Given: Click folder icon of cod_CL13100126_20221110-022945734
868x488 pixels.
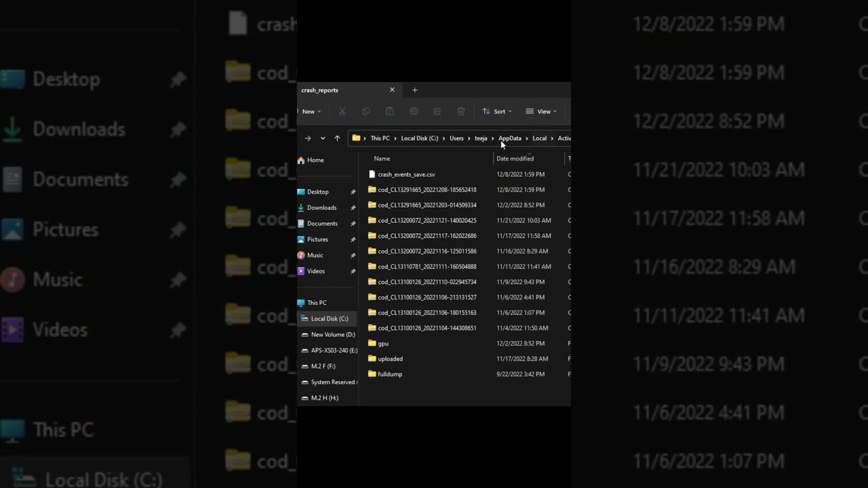Looking at the screenshot, I should tap(372, 281).
